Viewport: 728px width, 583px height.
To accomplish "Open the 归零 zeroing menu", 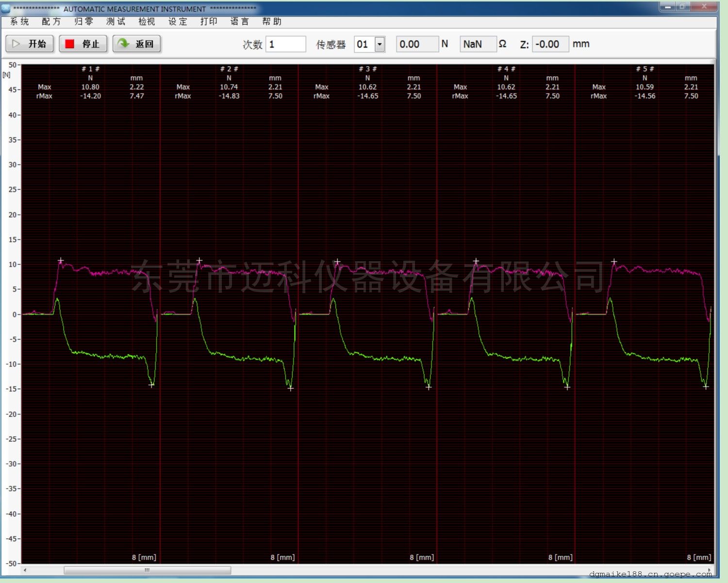I will 83,21.
